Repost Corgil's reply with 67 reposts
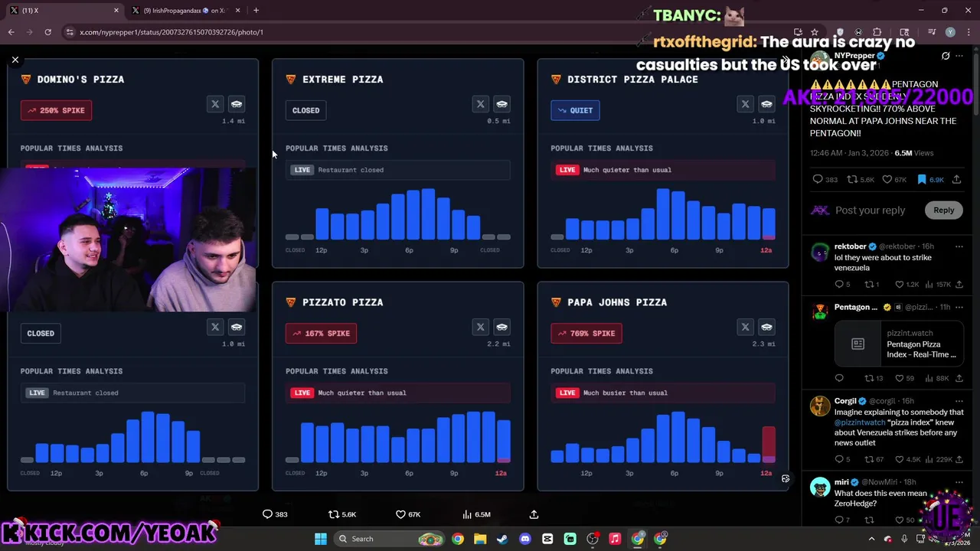The image size is (980, 551). (874, 459)
